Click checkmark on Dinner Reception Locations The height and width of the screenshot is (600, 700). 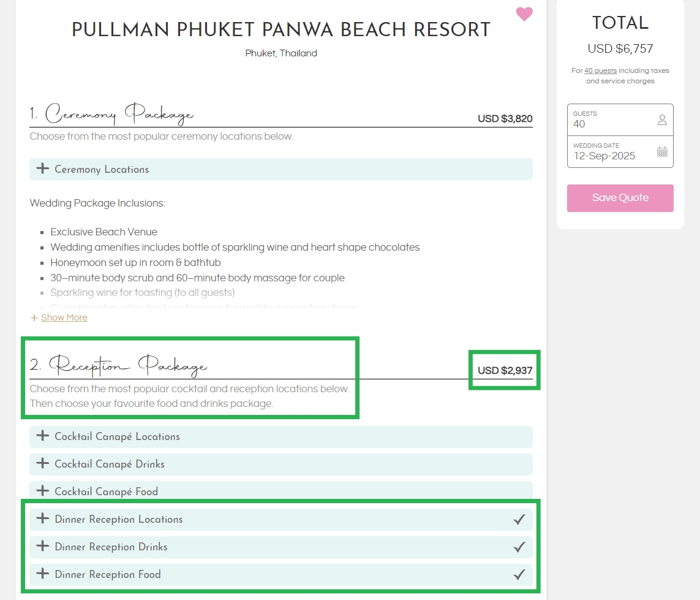519,519
